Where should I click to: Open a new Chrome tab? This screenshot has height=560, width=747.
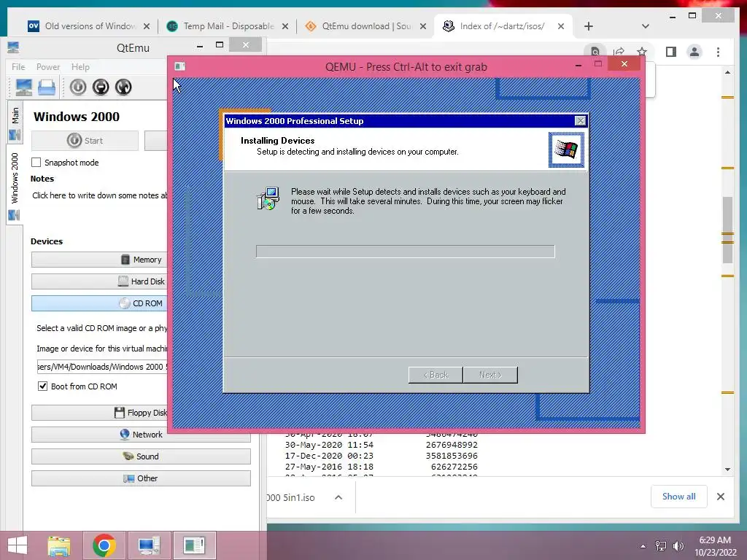point(589,26)
